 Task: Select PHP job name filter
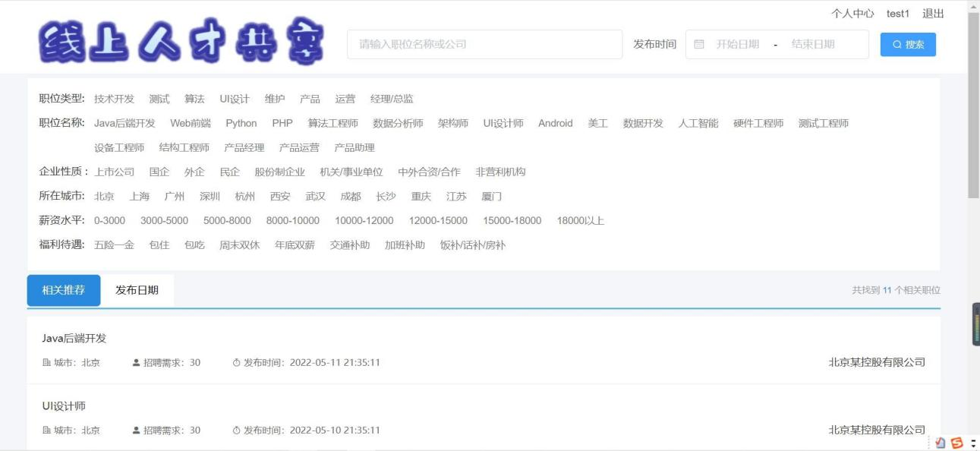(282, 124)
